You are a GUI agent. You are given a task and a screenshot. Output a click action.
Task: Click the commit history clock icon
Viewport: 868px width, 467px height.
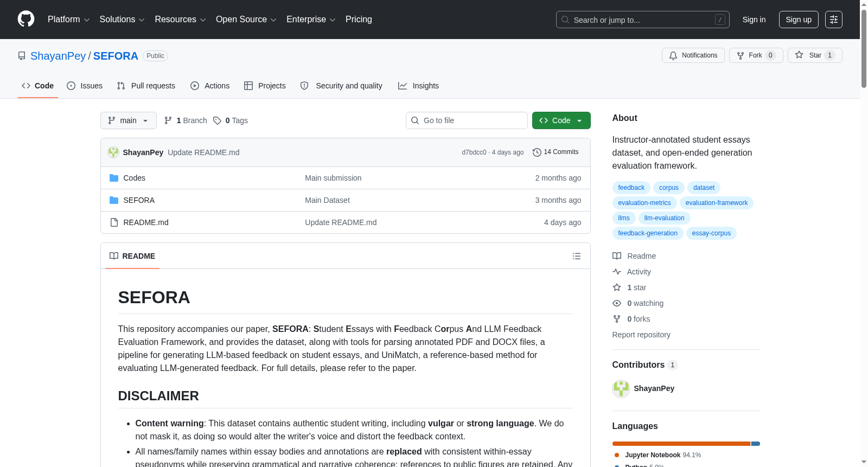point(537,152)
